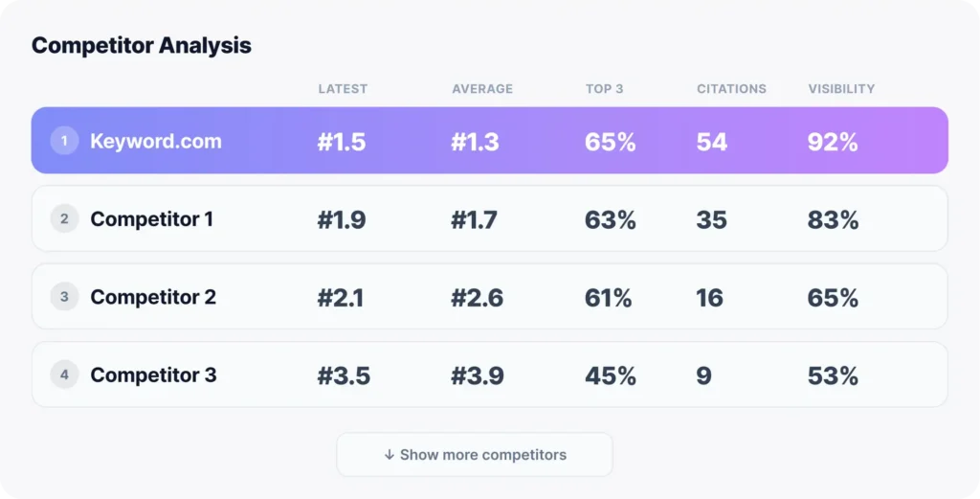Image resolution: width=980 pixels, height=499 pixels.
Task: Click the rank 3 badge icon
Action: tap(64, 297)
